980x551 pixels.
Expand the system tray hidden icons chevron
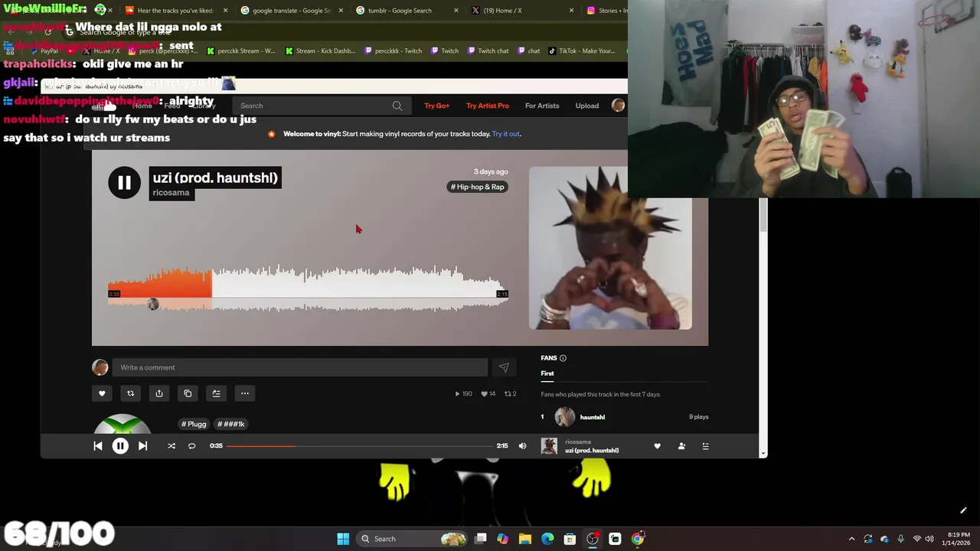click(851, 539)
